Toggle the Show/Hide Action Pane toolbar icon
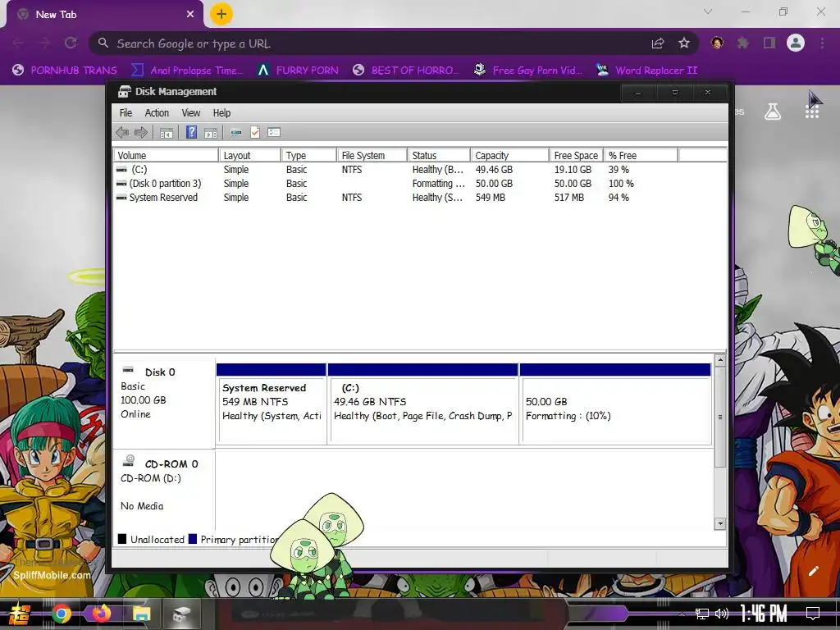Screen dimensions: 840x630 point(211,132)
